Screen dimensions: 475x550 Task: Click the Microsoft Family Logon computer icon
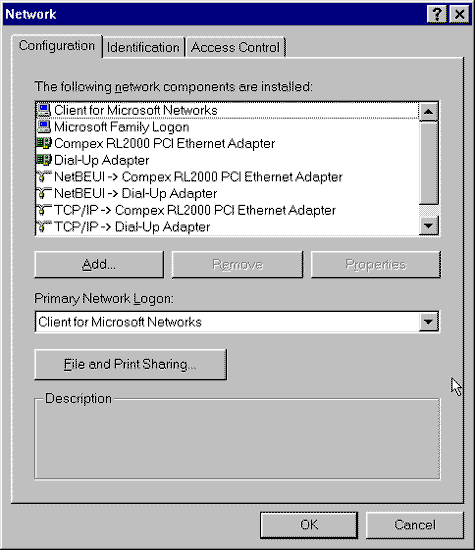(44, 127)
